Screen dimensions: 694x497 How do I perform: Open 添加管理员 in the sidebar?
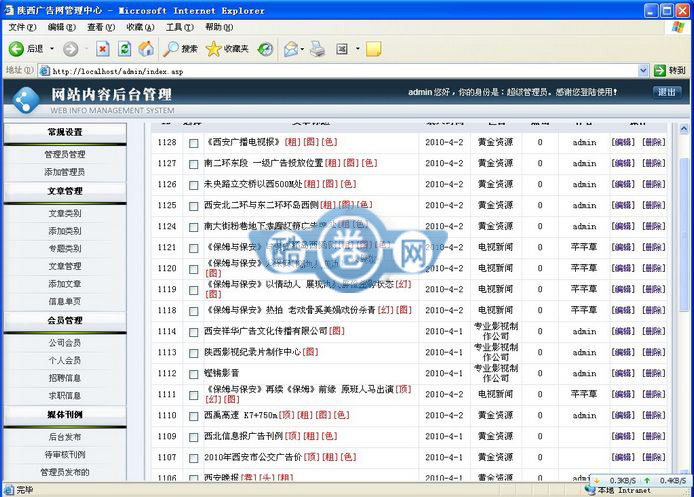point(65,172)
